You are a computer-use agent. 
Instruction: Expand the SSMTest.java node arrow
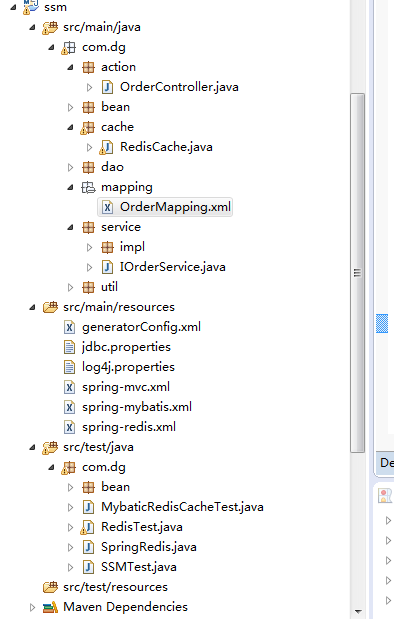(71, 567)
